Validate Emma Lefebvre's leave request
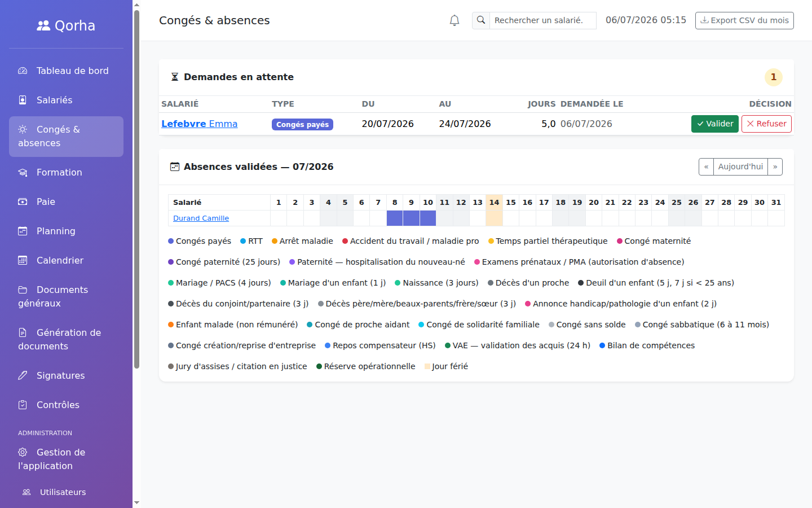The height and width of the screenshot is (508, 812). [714, 124]
